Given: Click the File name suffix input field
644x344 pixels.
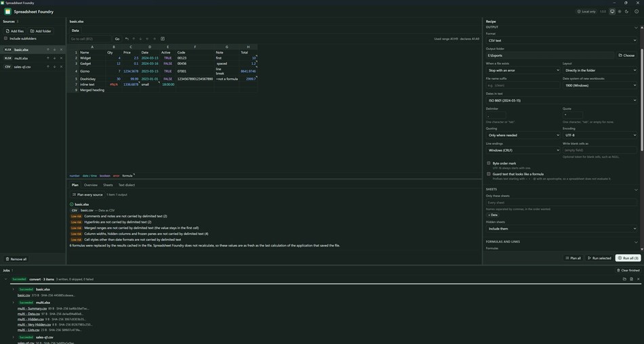Looking at the screenshot, I should pyautogui.click(x=523, y=85).
